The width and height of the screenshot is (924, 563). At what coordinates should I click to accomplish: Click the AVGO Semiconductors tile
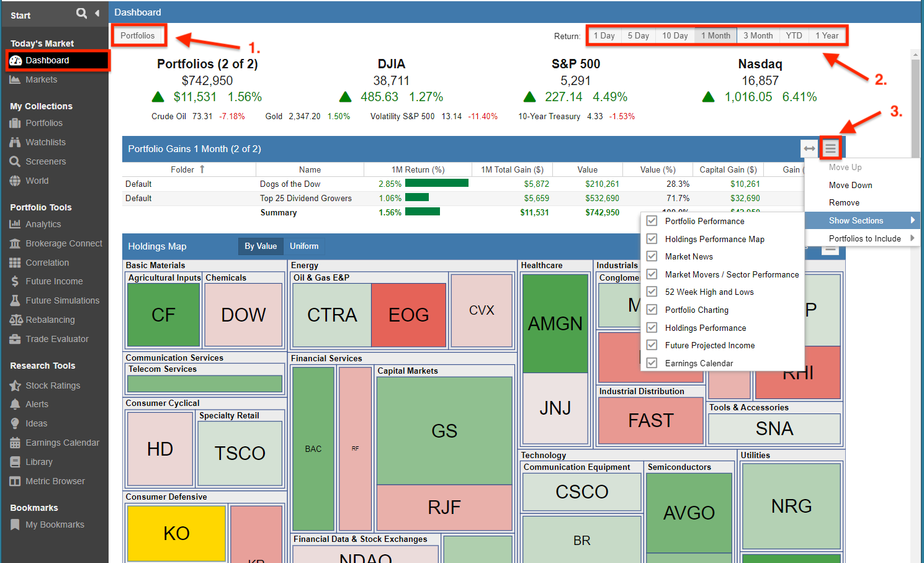point(689,513)
